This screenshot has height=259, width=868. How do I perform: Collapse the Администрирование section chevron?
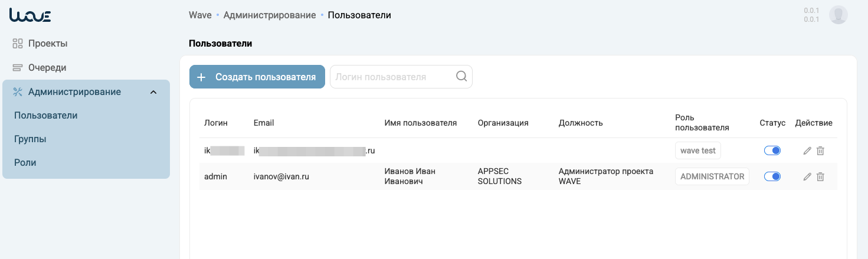click(x=153, y=92)
